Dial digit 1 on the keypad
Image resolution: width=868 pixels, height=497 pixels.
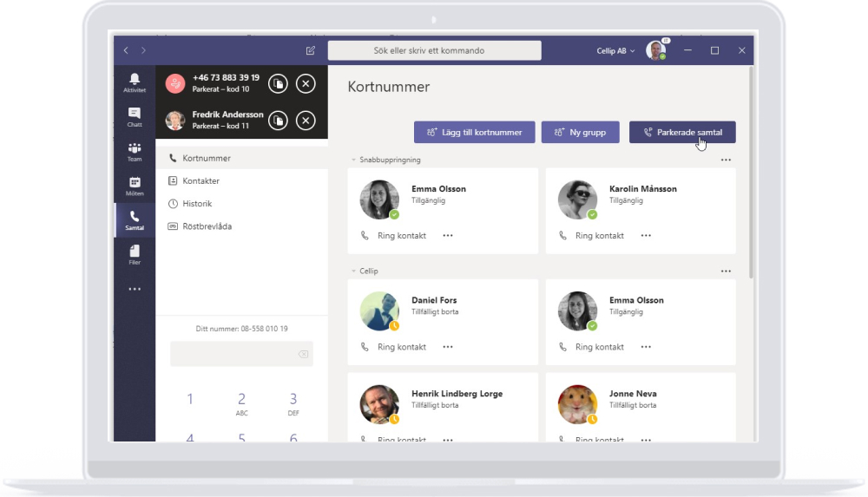190,399
